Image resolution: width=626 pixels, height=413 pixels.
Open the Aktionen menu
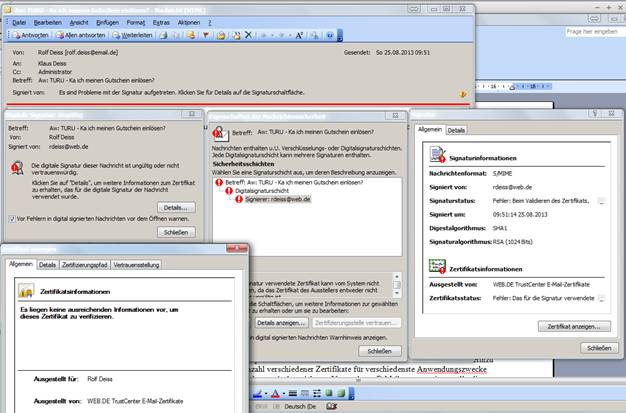coord(189,23)
